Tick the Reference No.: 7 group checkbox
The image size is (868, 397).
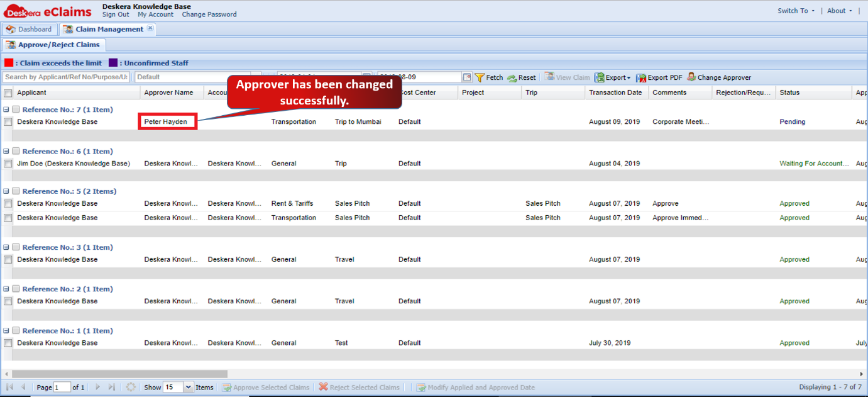(x=16, y=109)
